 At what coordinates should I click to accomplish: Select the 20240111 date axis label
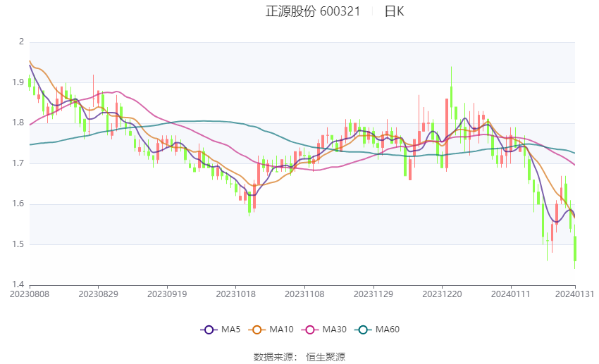511,294
